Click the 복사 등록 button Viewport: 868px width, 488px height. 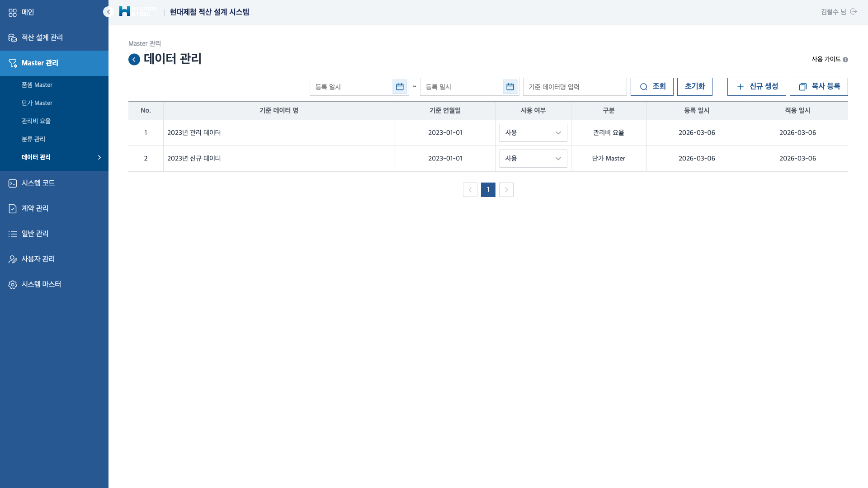pyautogui.click(x=818, y=87)
